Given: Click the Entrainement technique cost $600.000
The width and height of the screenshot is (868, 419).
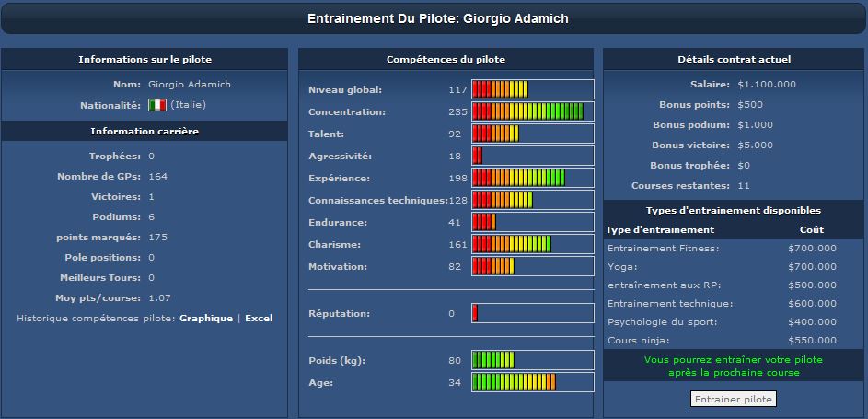Looking at the screenshot, I should tap(812, 303).
